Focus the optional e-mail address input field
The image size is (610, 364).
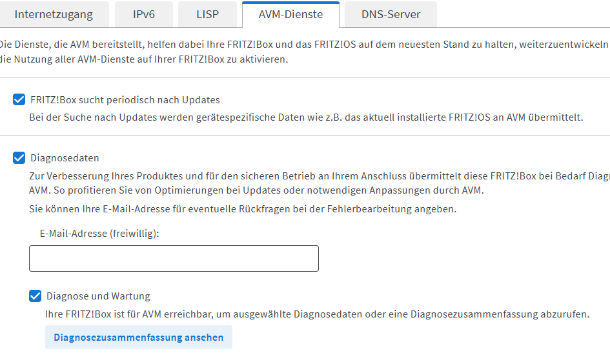click(x=174, y=258)
